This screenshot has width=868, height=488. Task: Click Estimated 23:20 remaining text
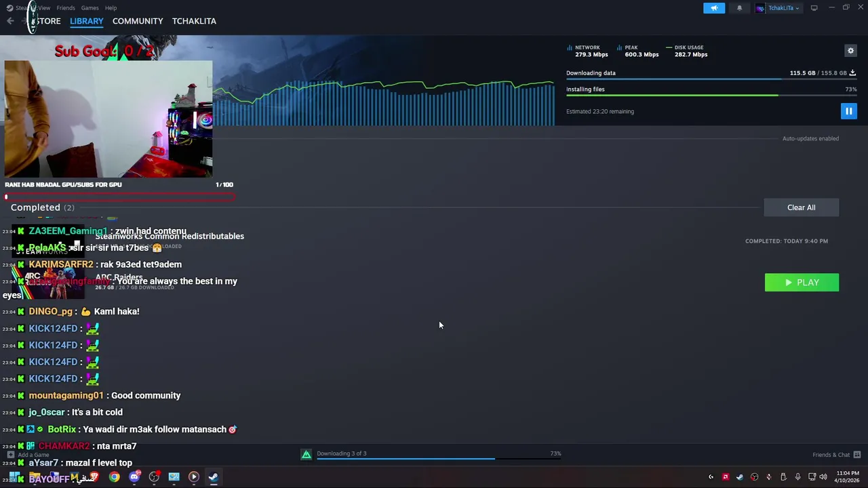(x=600, y=111)
